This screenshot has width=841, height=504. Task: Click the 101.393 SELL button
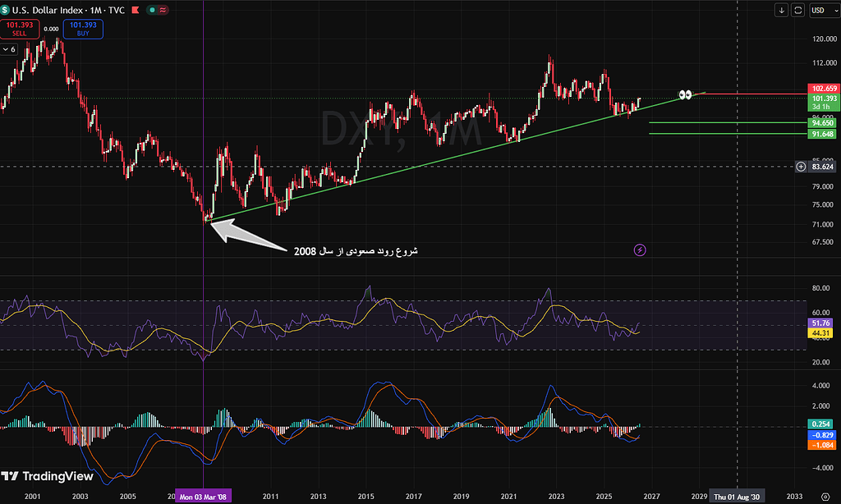20,29
